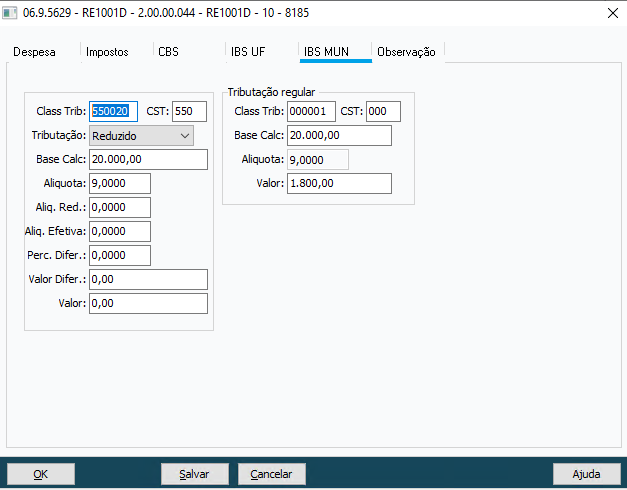Click the left Aliquota field 9,0000
The width and height of the screenshot is (627, 490).
point(120,183)
